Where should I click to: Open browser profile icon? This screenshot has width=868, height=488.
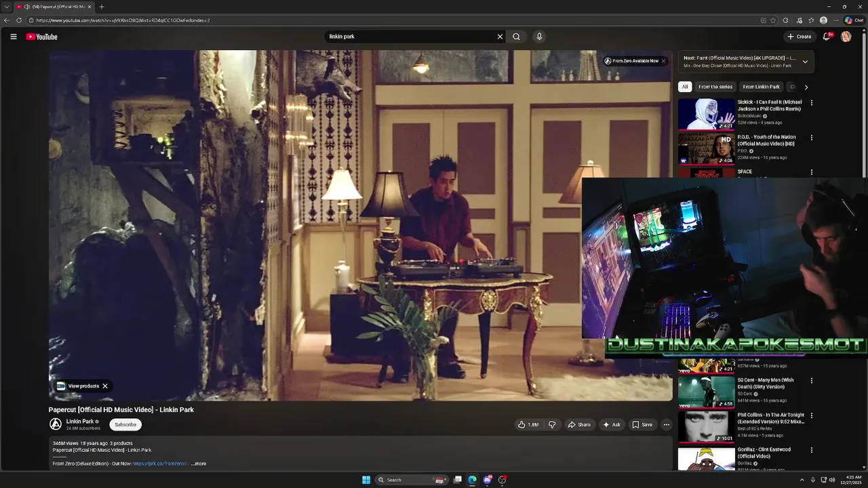tap(823, 20)
